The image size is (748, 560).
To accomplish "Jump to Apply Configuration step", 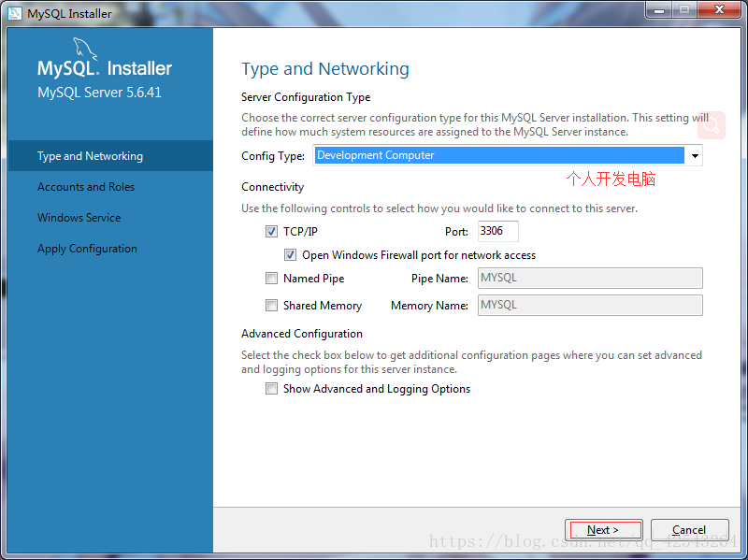I will tap(87, 249).
